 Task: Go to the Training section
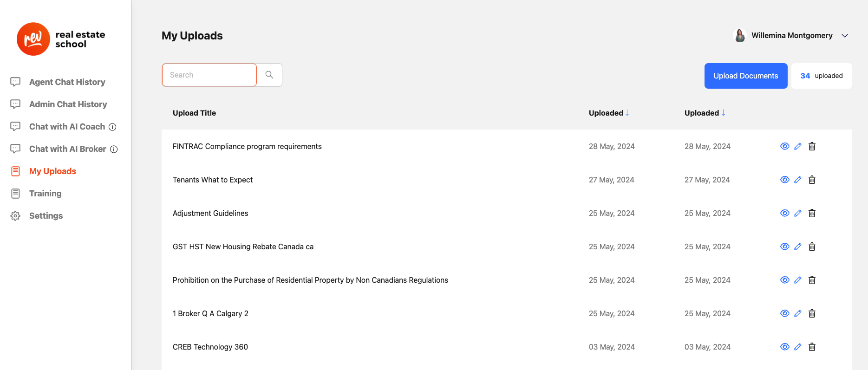[x=45, y=194]
